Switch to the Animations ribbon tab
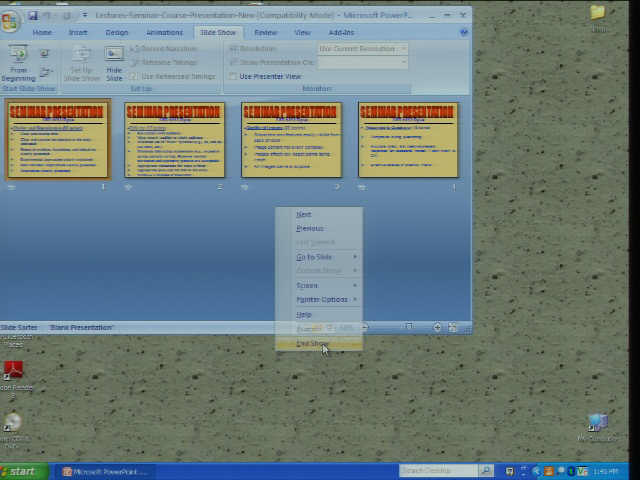The image size is (640, 480). pyautogui.click(x=164, y=33)
